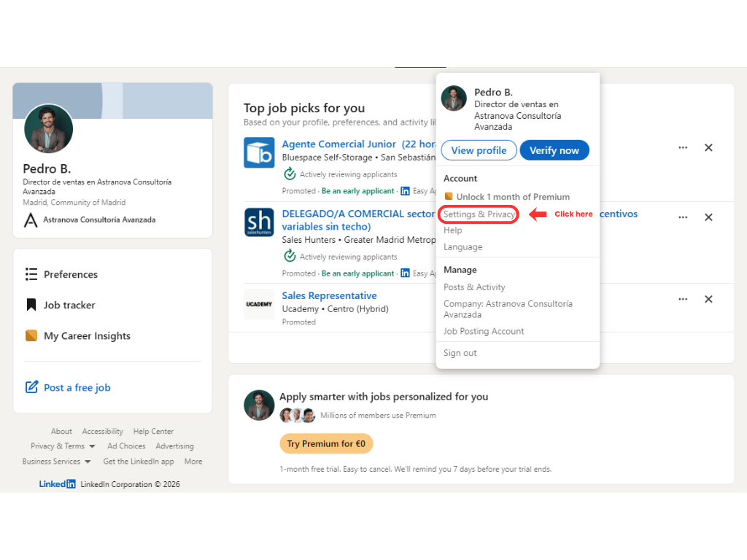The height and width of the screenshot is (560, 747).
Task: Open the Bluespace Self-Storage company logo
Action: 259,152
